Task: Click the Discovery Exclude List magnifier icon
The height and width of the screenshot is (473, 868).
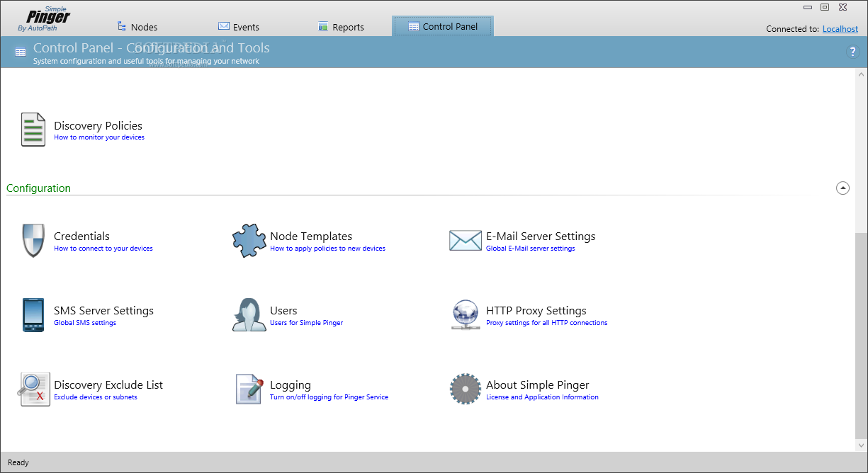Action: 35,389
